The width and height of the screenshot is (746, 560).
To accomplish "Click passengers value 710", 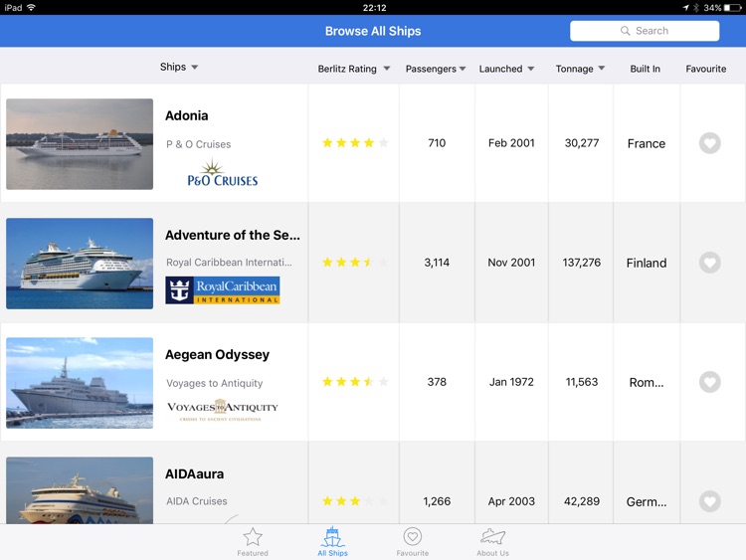I will (x=437, y=143).
